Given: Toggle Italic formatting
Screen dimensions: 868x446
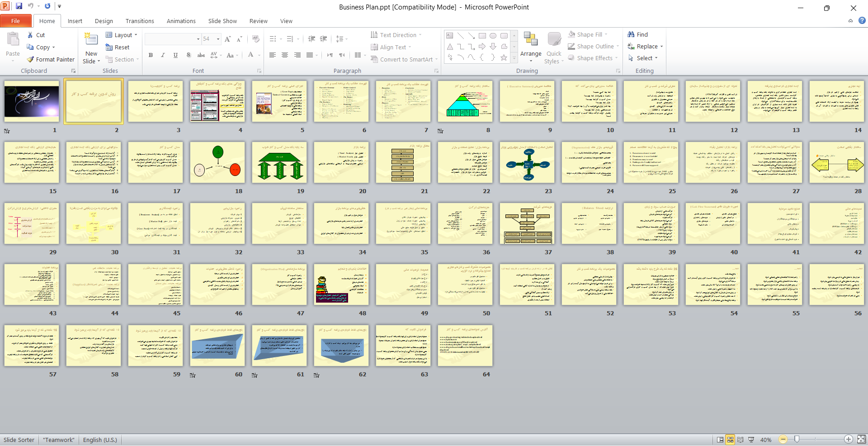Looking at the screenshot, I should pyautogui.click(x=163, y=55).
